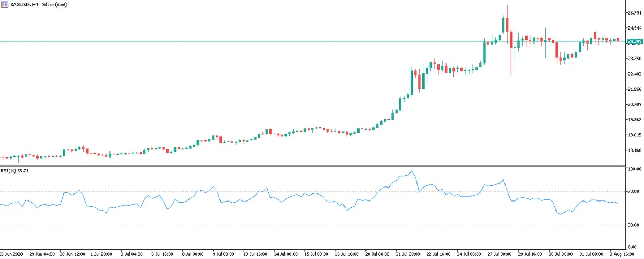Select the teal horizontal price level line
This screenshot has height=259, width=644.
(268, 41)
